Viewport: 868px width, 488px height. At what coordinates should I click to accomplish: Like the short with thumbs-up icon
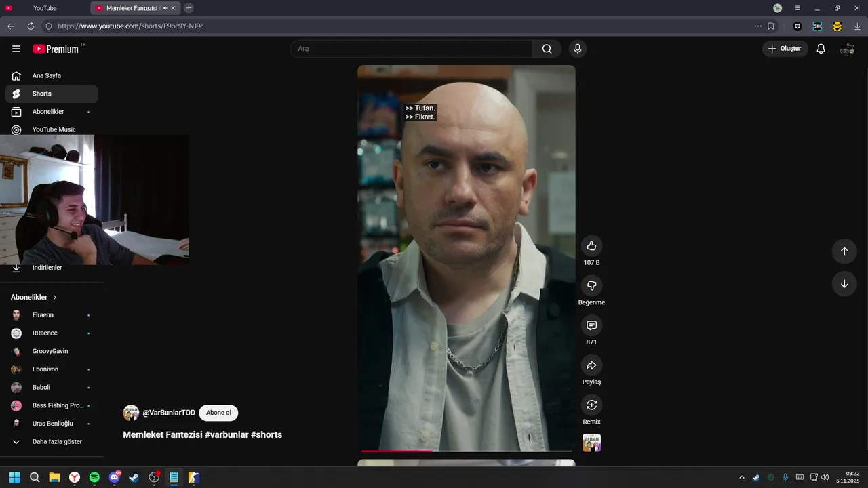(591, 246)
